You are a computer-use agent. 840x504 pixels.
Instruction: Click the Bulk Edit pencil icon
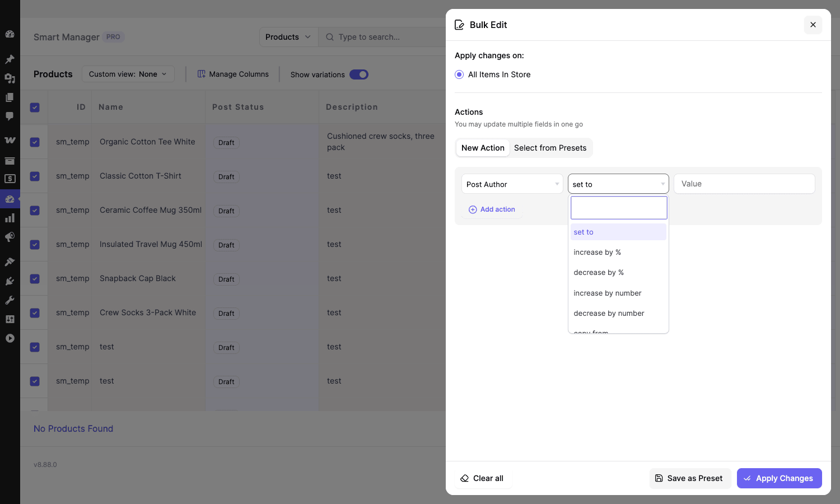click(x=459, y=25)
